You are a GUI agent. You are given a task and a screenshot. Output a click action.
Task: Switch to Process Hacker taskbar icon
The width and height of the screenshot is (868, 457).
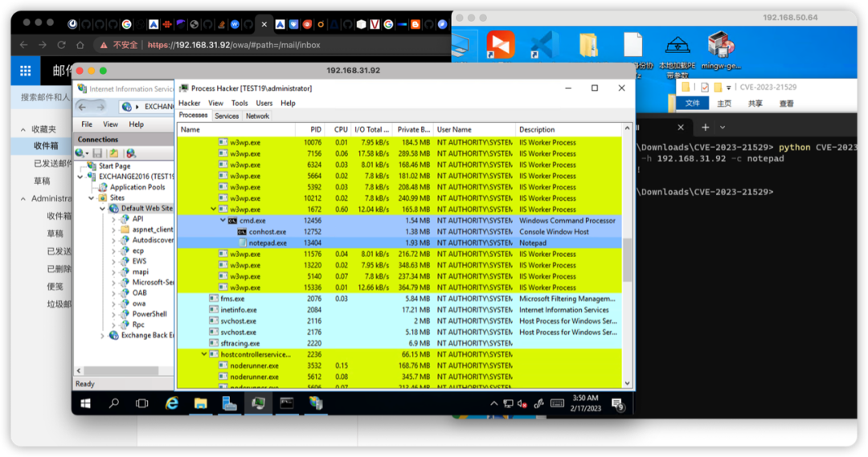[258, 403]
